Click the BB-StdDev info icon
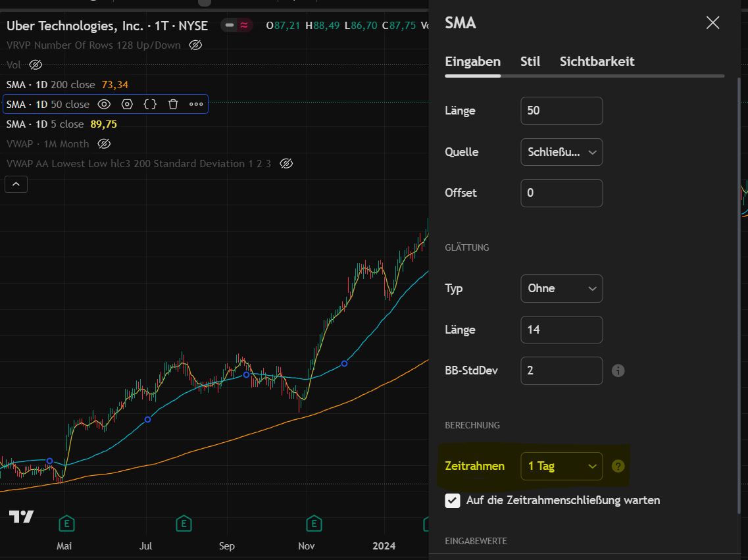Screen dimensions: 748x560 tap(618, 370)
